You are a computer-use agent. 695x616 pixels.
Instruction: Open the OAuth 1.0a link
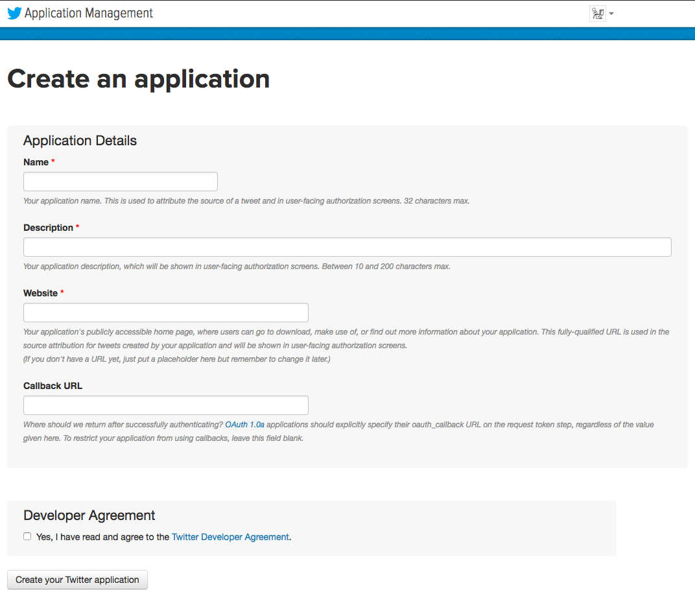coord(244,425)
